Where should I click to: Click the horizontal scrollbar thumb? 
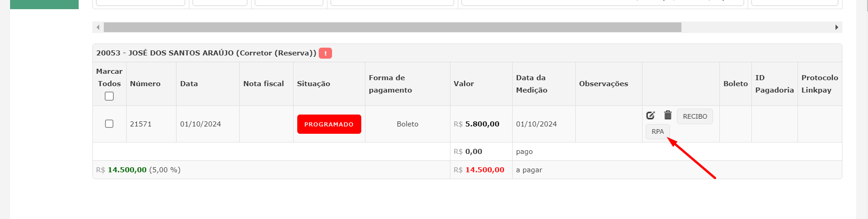[392, 27]
